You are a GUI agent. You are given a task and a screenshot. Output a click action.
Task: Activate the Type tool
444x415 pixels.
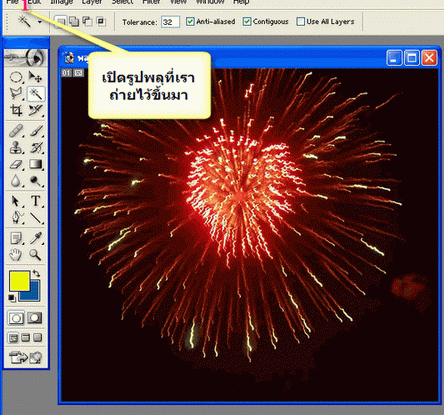coord(36,201)
